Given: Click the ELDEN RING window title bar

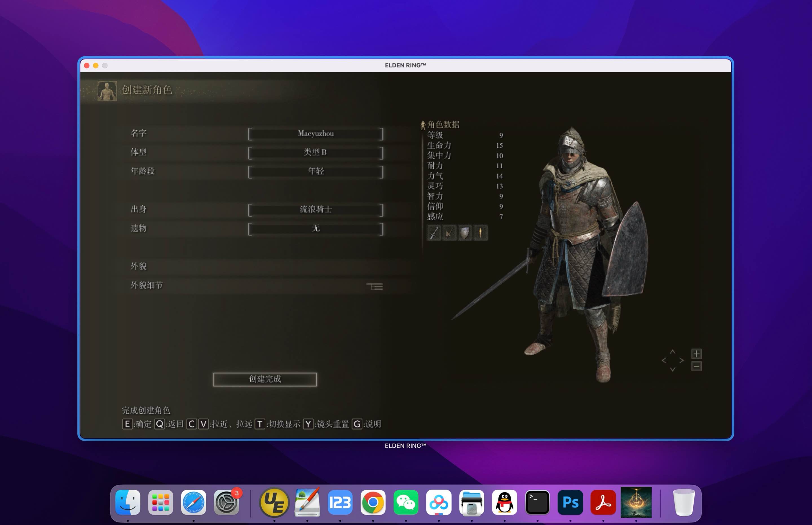Looking at the screenshot, I should [x=406, y=65].
